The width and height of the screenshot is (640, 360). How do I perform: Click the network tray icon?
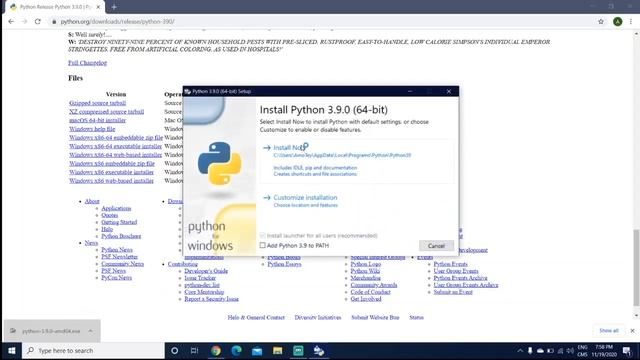click(x=560, y=351)
